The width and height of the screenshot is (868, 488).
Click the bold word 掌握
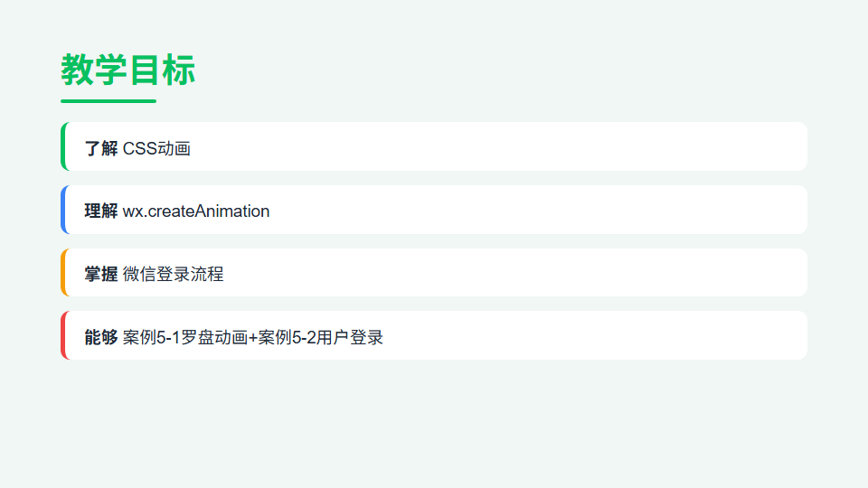click(x=101, y=274)
